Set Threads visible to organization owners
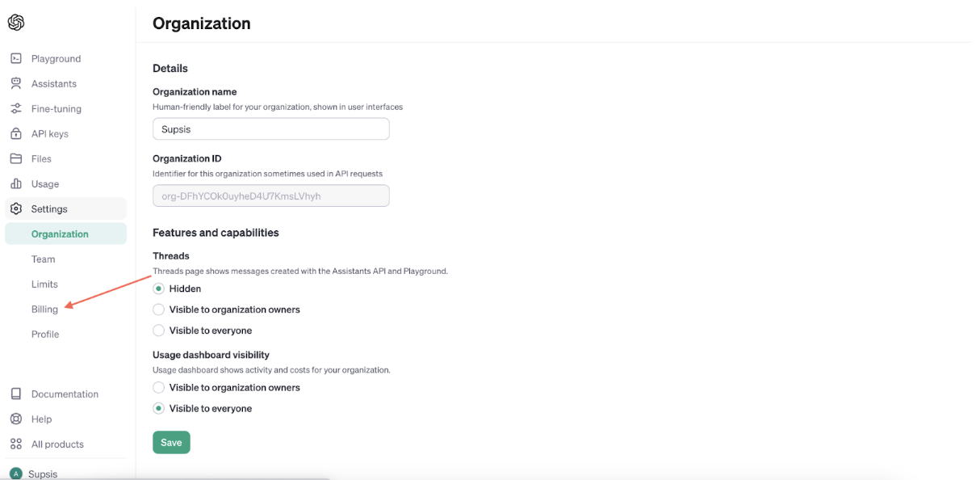980x480 pixels. click(x=158, y=309)
